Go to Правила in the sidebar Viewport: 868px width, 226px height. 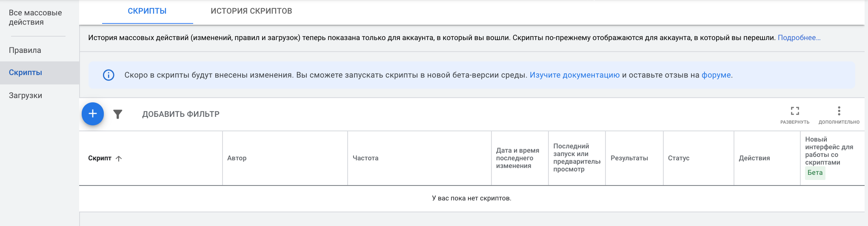(x=25, y=50)
